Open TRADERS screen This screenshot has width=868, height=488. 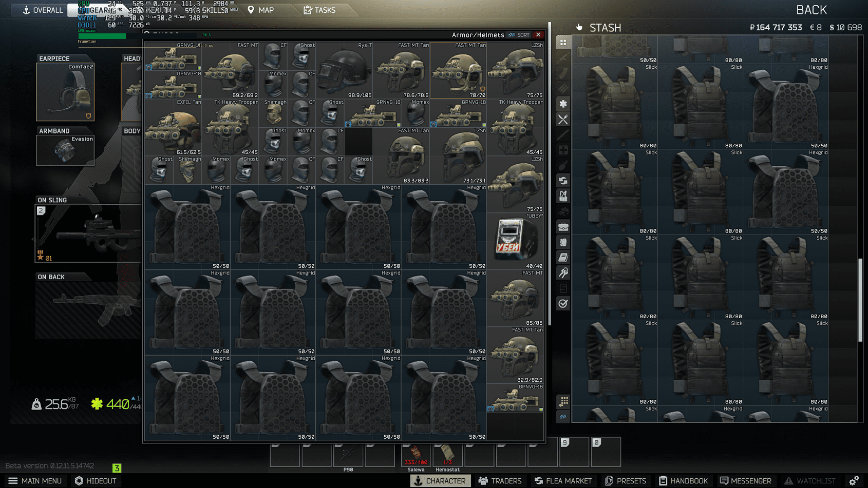coord(500,481)
